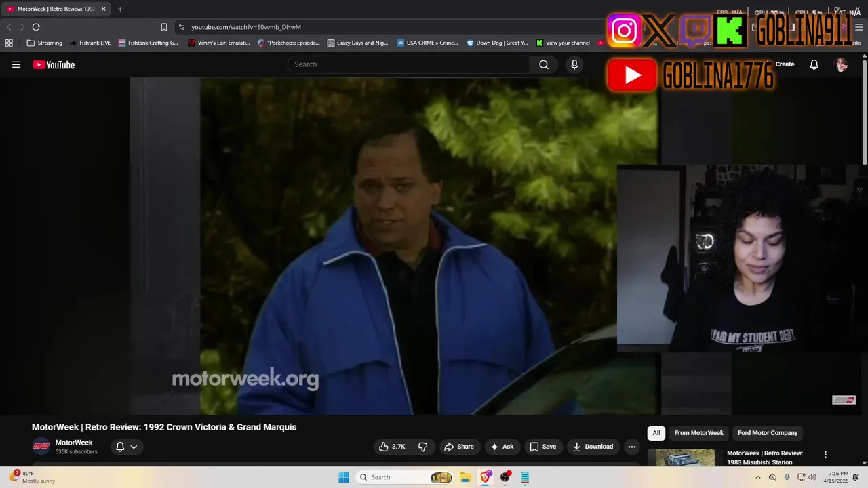Screen dimensions: 868x488
Task: Open the volume control in system tray
Action: coord(812,477)
